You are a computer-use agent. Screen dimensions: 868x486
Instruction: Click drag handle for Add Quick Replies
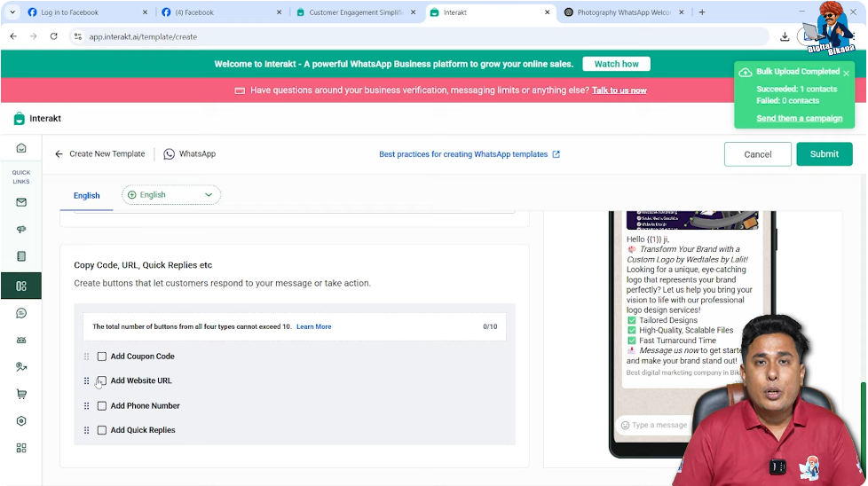pyautogui.click(x=86, y=430)
